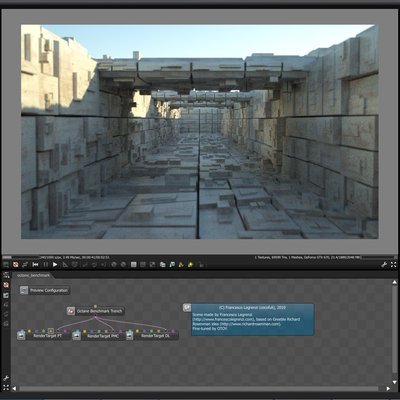The height and width of the screenshot is (400, 400).
Task: Restart the render with the rewind icon
Action: pyautogui.click(x=35, y=265)
